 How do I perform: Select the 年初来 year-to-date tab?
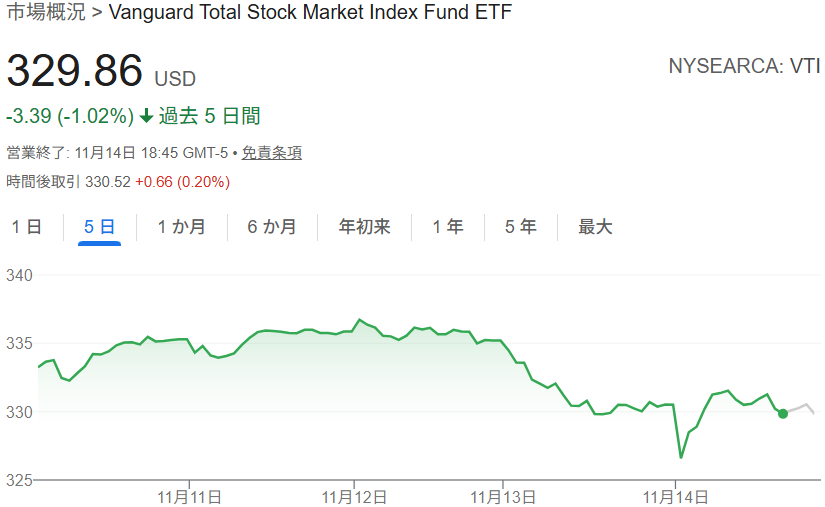coord(364,227)
